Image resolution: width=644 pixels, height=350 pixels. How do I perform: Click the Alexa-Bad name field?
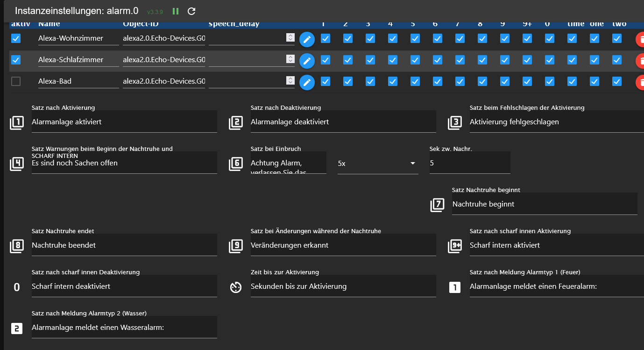pos(78,81)
